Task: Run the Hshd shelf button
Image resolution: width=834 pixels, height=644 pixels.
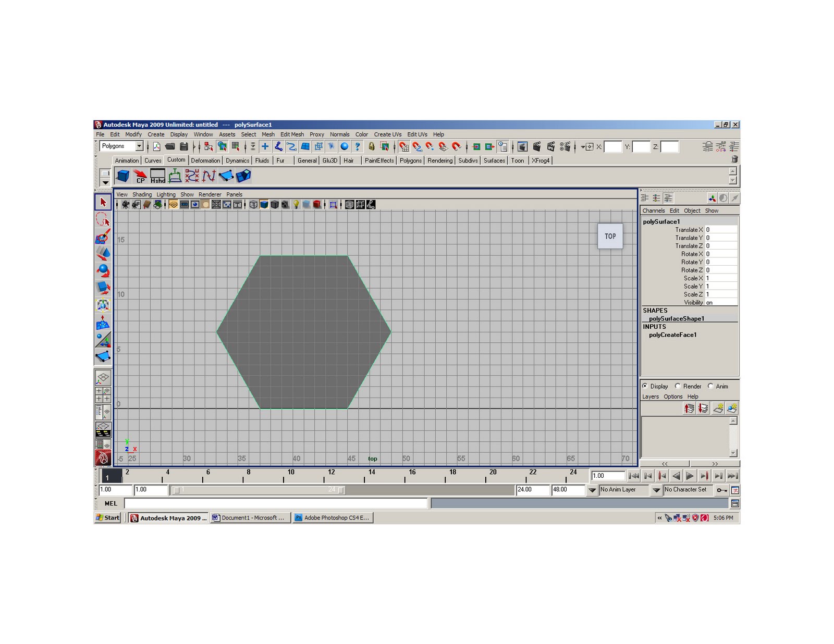Action: (157, 176)
